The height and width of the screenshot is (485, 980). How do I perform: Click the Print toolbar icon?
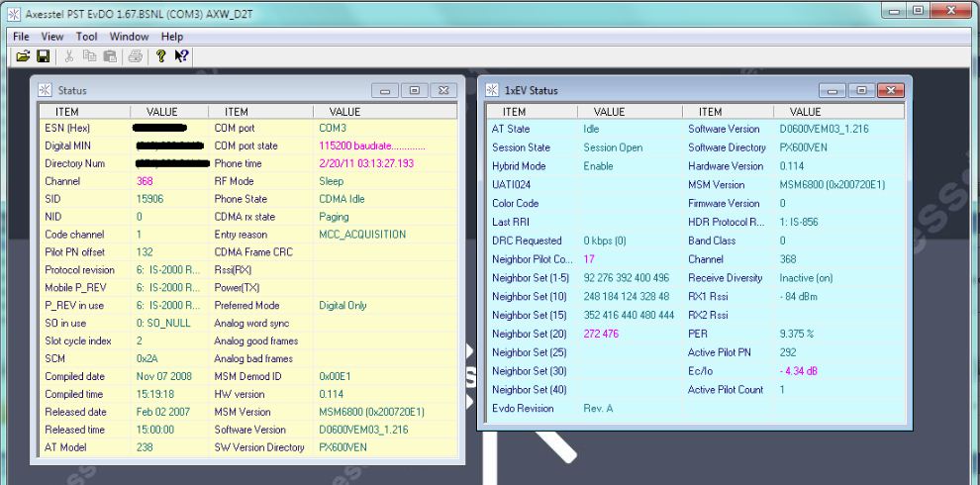click(135, 56)
